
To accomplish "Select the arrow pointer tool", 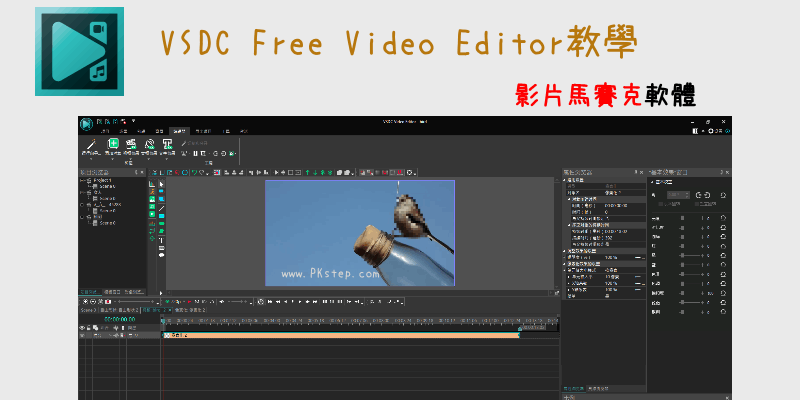I will 162,184.
